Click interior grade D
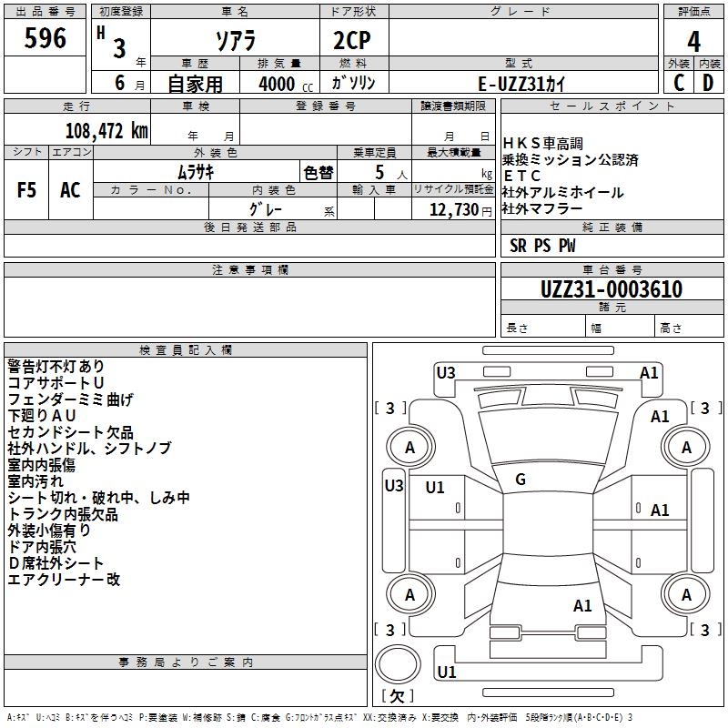This screenshot has height=728, width=728. coord(708,83)
